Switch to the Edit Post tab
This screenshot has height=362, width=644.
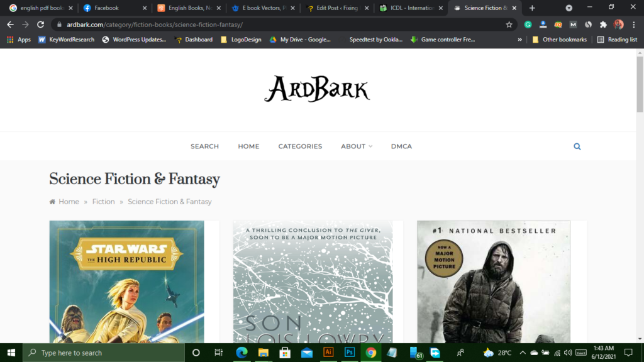336,8
